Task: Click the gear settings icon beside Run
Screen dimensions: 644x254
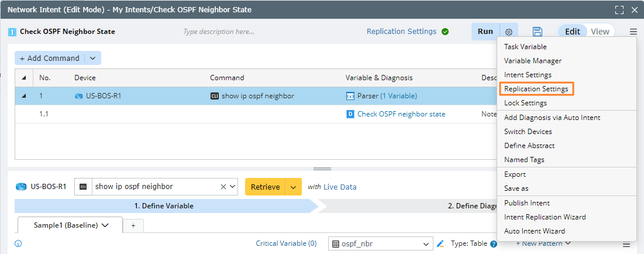Action: (509, 32)
